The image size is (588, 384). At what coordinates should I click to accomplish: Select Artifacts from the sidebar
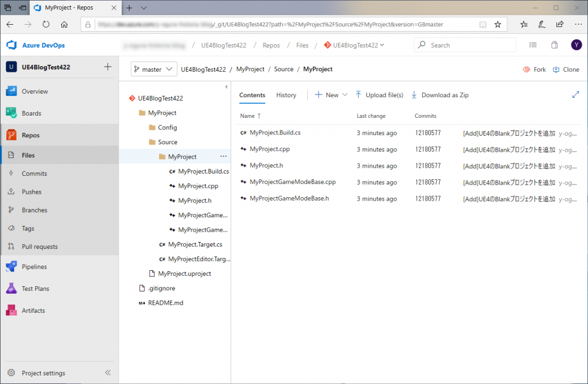coord(36,310)
